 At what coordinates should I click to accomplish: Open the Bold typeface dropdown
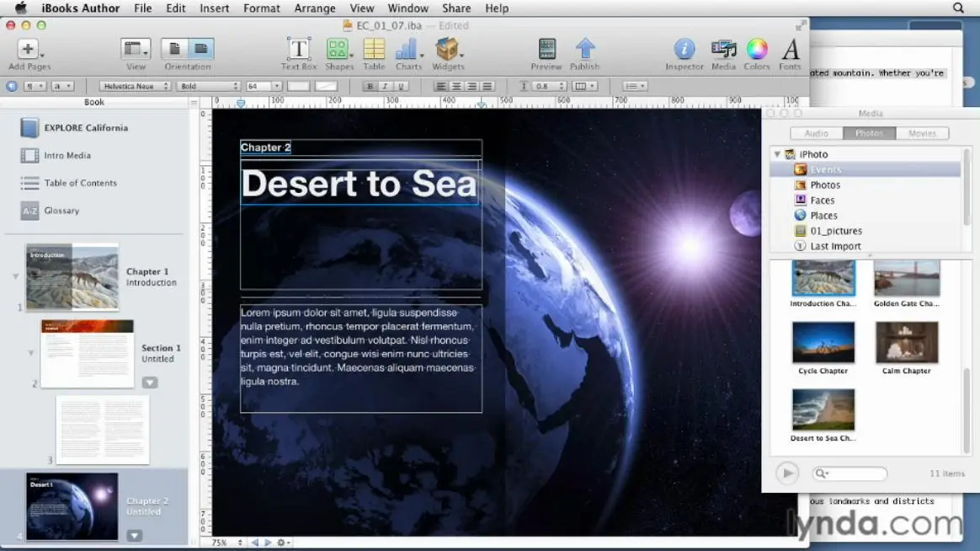[208, 86]
